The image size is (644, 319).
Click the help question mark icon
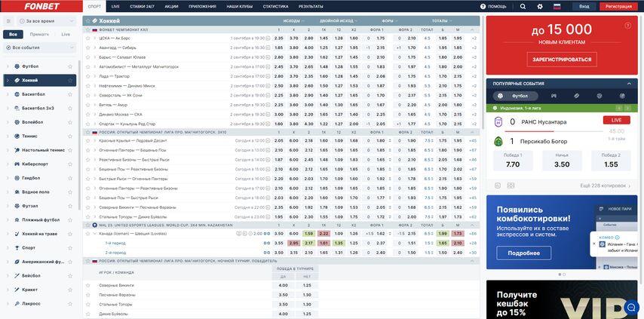[x=483, y=7]
